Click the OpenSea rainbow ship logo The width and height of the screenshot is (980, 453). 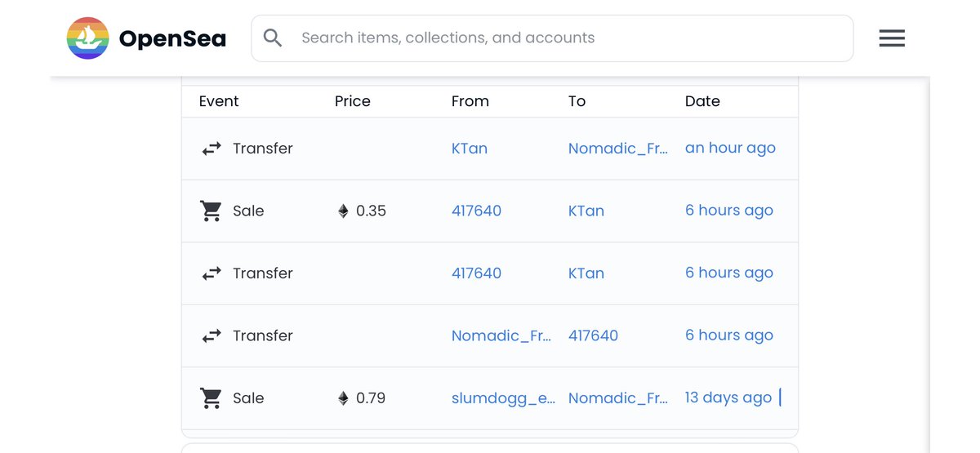point(87,38)
